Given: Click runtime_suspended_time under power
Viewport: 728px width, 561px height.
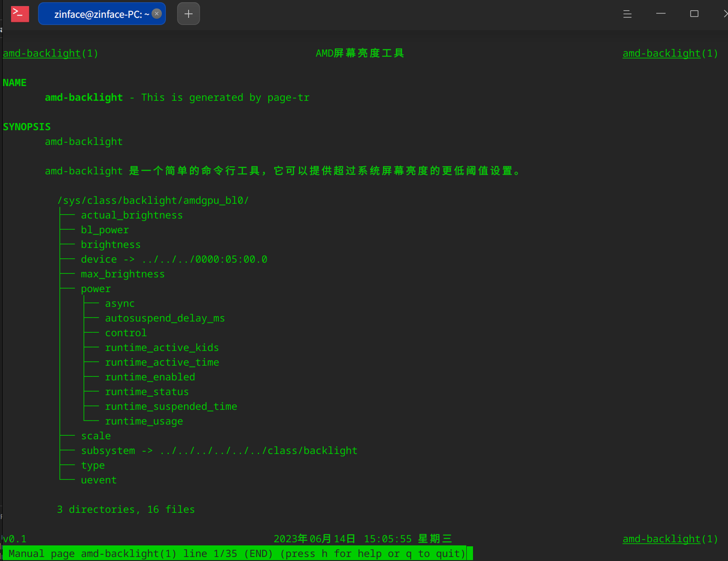Looking at the screenshot, I should point(171,407).
